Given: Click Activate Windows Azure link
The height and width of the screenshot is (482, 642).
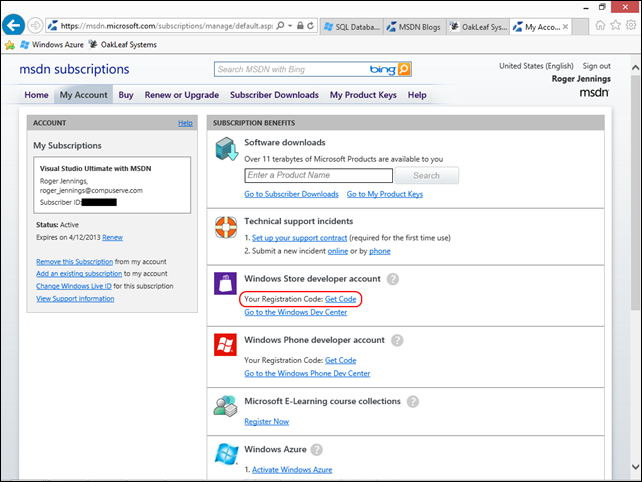Looking at the screenshot, I should click(291, 469).
